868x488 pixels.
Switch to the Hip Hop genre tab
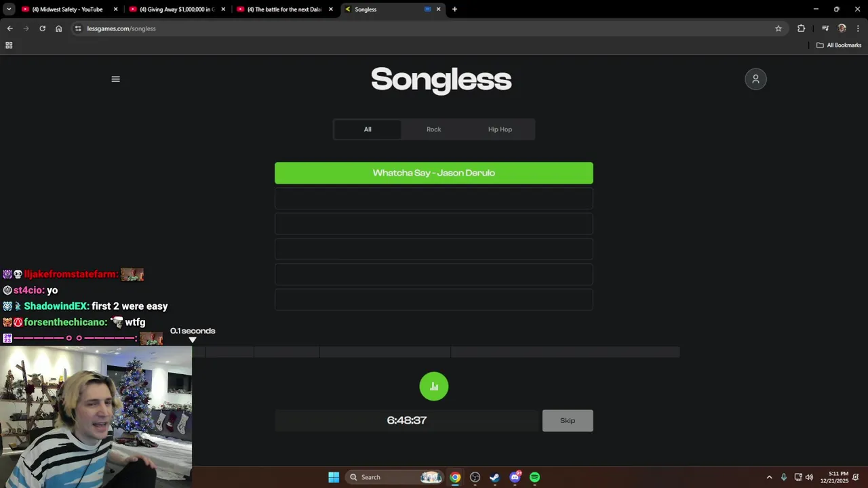pos(500,129)
